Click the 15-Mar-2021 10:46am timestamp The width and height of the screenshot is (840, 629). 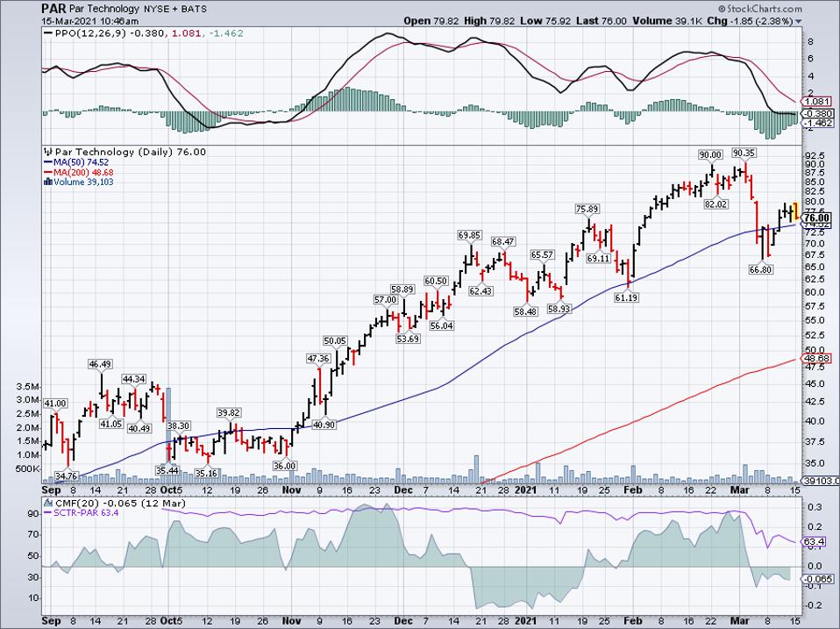[x=90, y=21]
